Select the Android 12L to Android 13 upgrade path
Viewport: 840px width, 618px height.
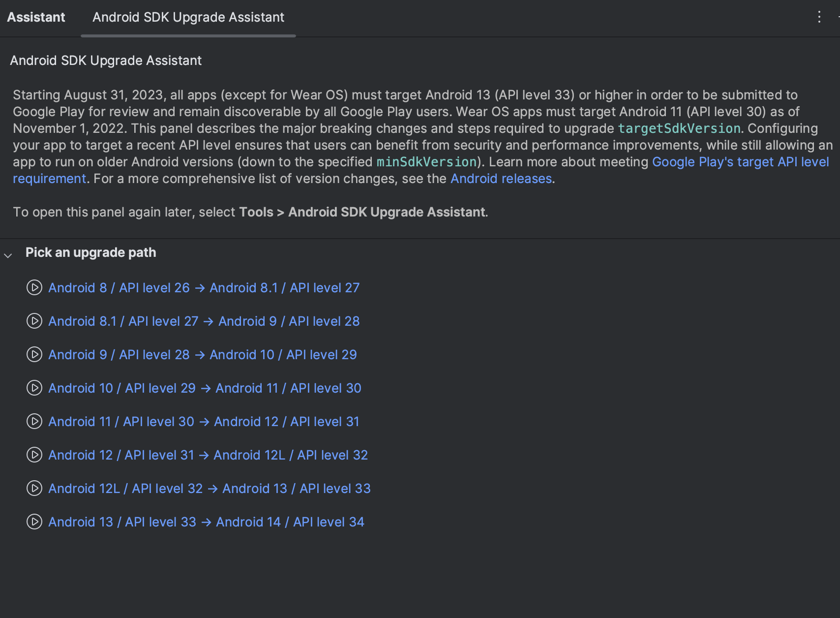(x=209, y=489)
